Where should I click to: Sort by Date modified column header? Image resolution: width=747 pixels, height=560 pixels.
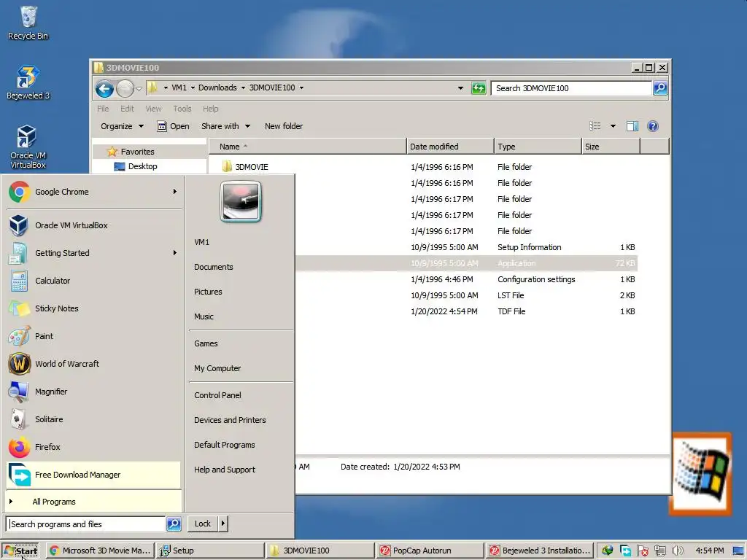(450, 147)
